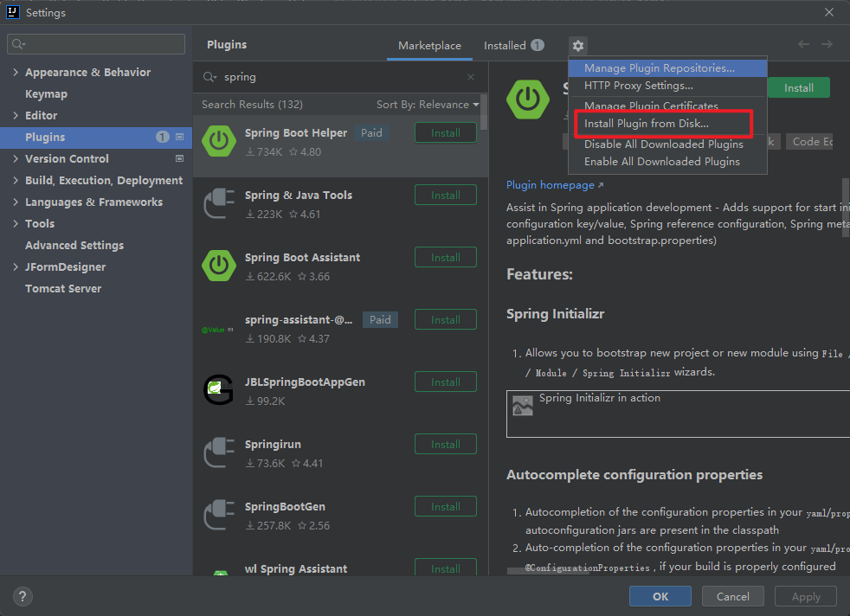
Task: Click the Spring Boot Helper plugin icon
Action: 219,141
